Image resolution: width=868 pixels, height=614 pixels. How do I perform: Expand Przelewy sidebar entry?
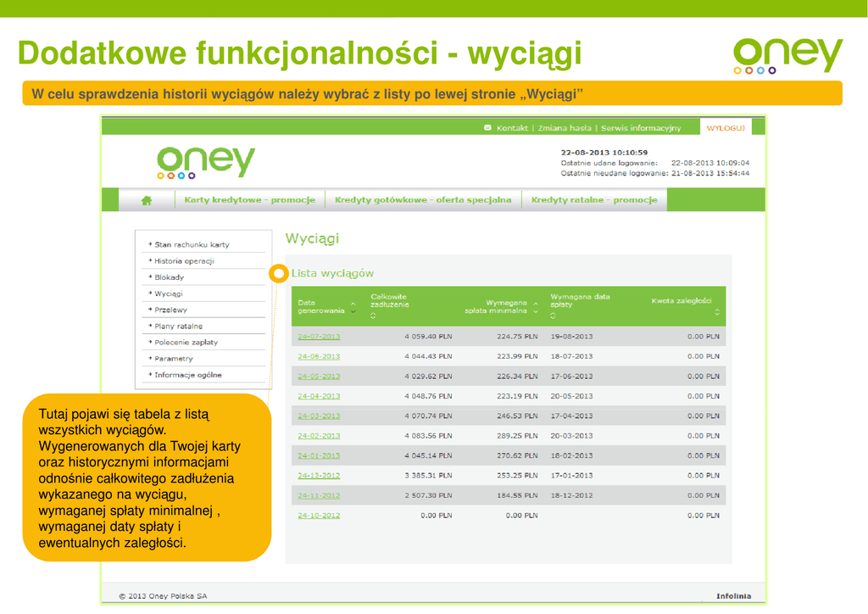[170, 310]
